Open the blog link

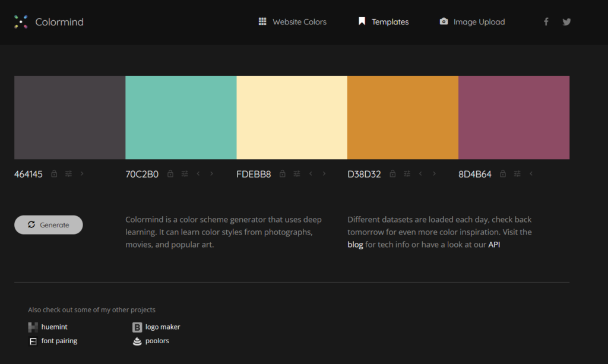coord(355,245)
